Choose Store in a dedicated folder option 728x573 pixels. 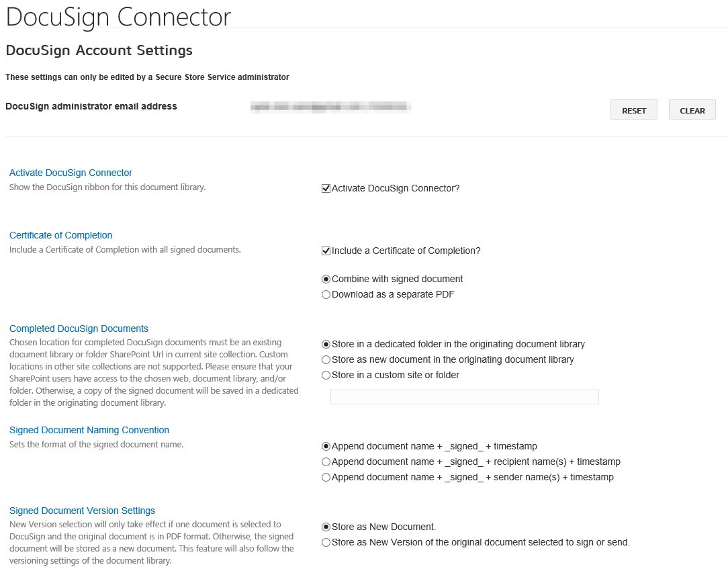326,344
